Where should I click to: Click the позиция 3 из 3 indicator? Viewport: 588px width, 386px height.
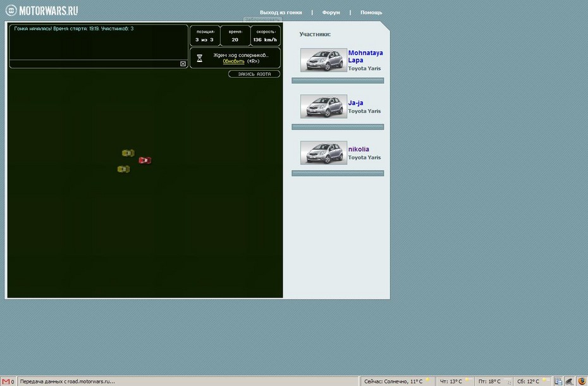pos(205,35)
